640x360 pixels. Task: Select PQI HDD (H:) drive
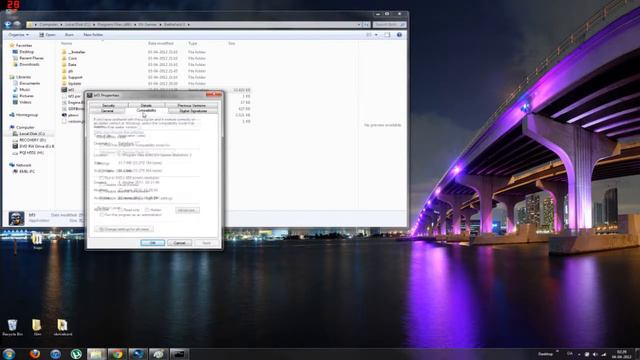(31, 153)
